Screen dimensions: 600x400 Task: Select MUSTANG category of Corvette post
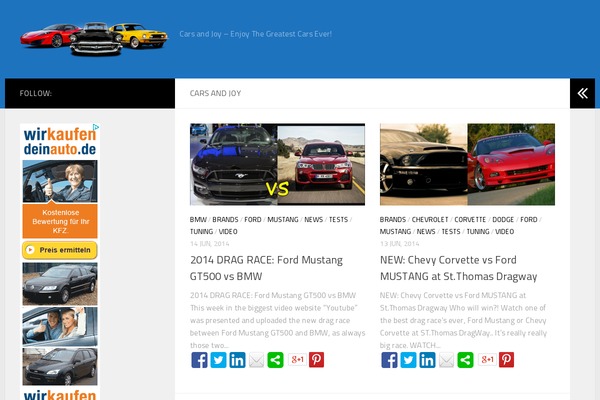pyautogui.click(x=395, y=232)
